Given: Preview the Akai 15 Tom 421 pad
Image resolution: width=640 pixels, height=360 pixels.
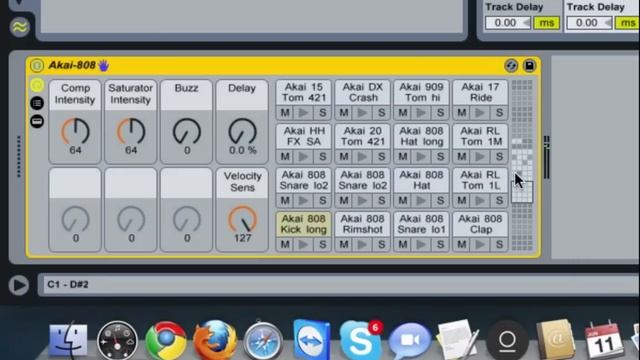Looking at the screenshot, I should (x=303, y=113).
